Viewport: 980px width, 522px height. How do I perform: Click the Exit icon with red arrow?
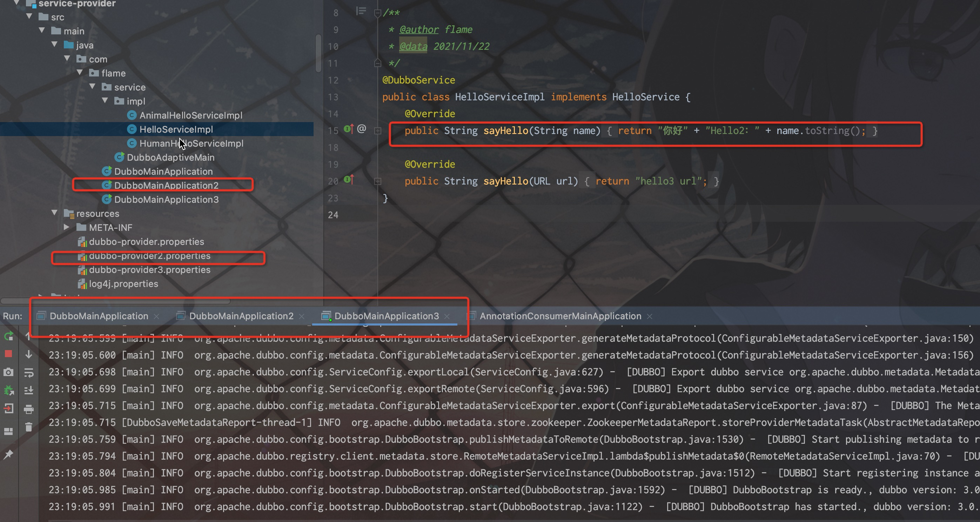[x=8, y=409]
